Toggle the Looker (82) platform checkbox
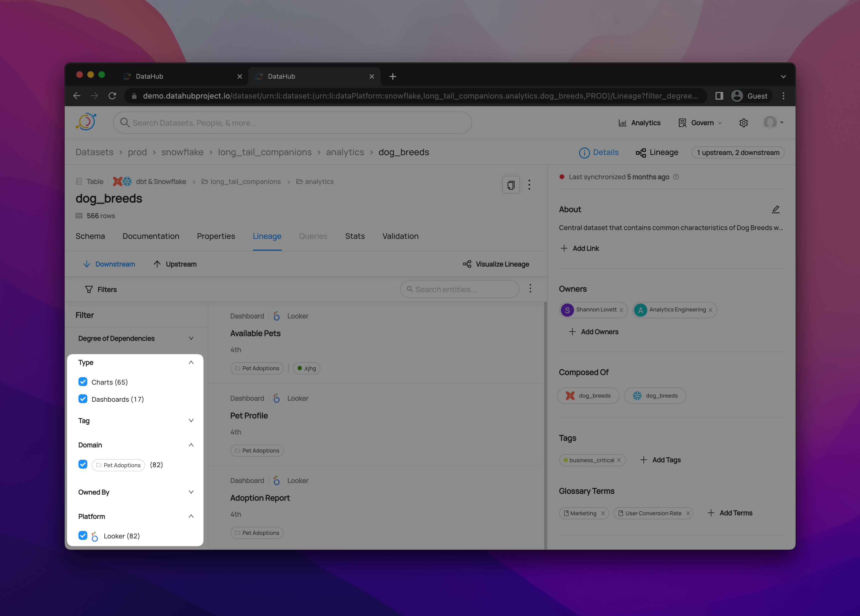 83,536
